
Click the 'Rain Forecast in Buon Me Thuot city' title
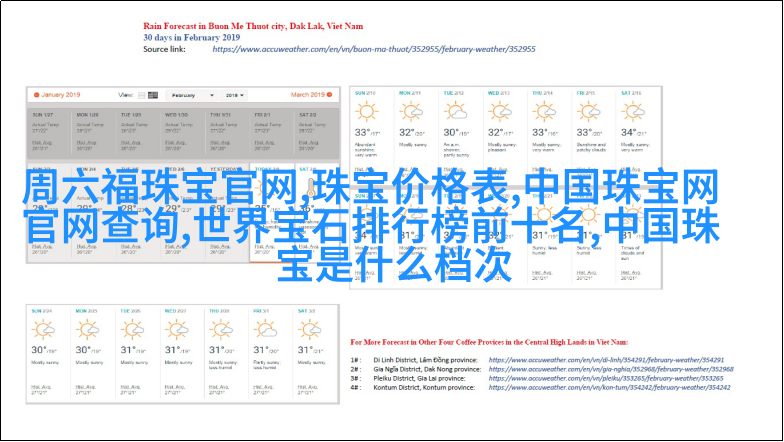[253, 26]
